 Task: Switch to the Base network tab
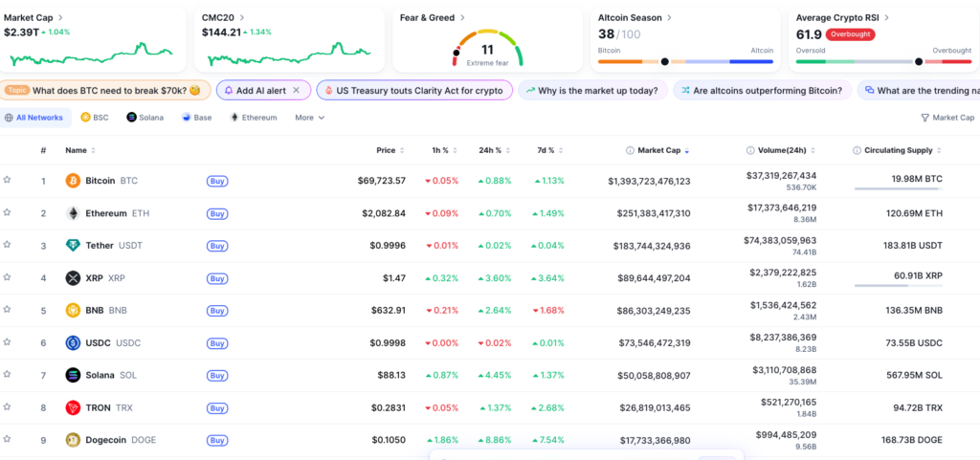196,118
